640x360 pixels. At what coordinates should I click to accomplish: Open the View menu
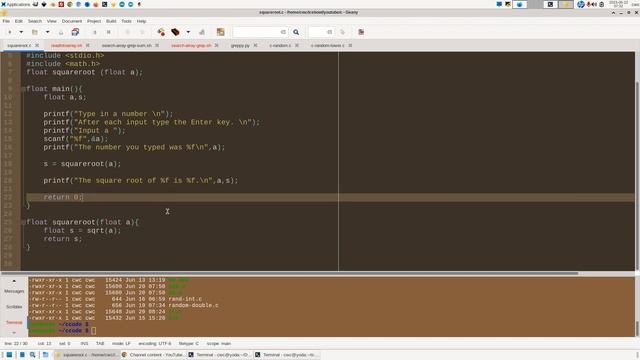(x=51, y=21)
